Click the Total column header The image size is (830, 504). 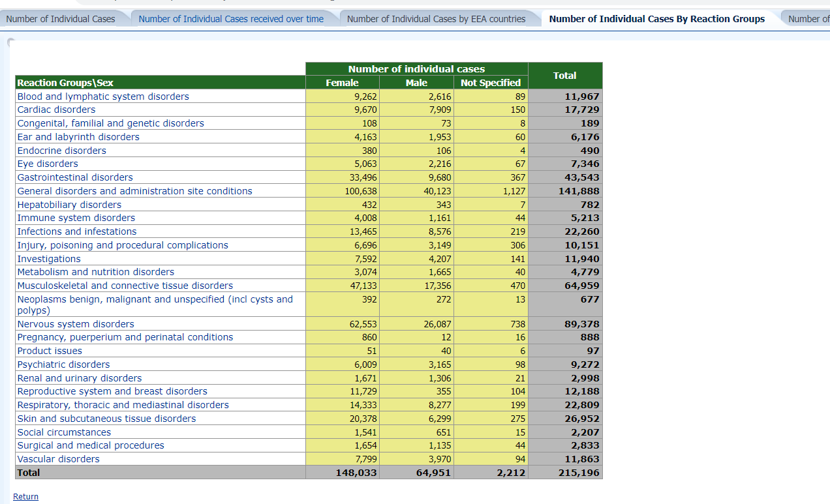pos(564,76)
